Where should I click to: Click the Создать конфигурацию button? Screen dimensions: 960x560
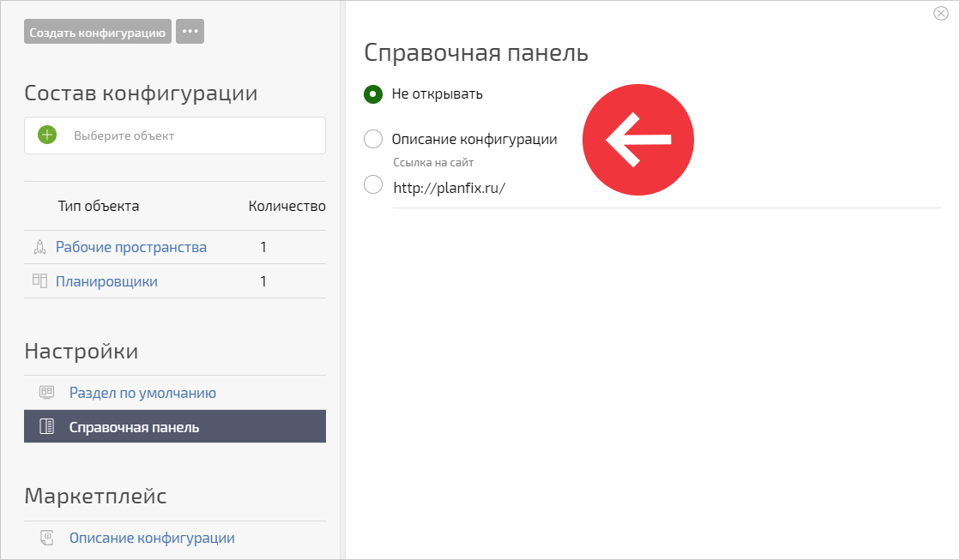click(x=97, y=32)
